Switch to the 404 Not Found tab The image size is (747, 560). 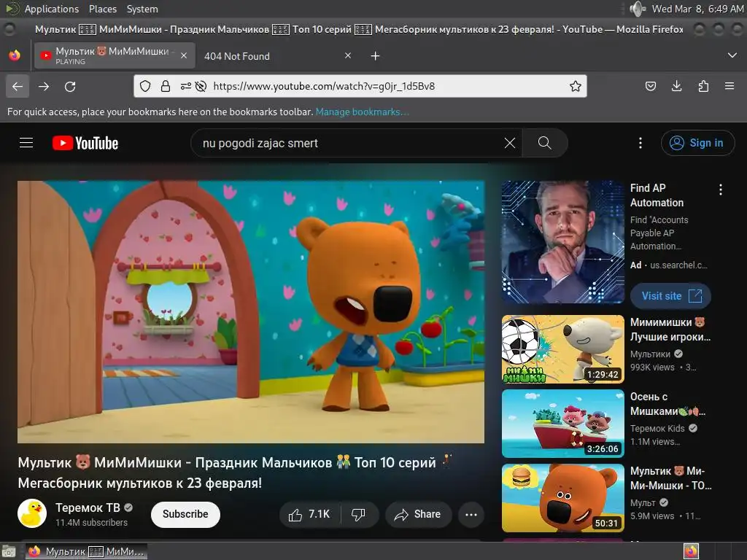point(274,56)
